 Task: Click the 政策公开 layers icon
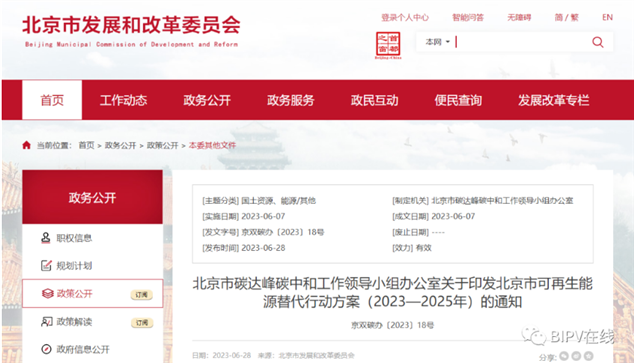47,293
